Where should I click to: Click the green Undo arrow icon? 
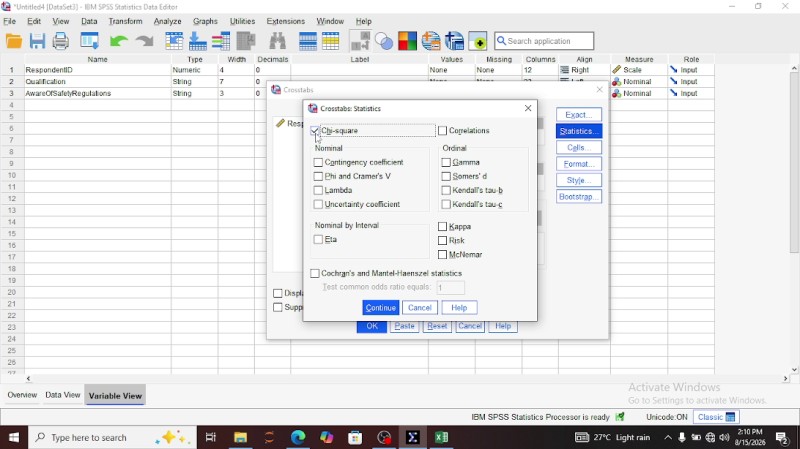pyautogui.click(x=119, y=41)
